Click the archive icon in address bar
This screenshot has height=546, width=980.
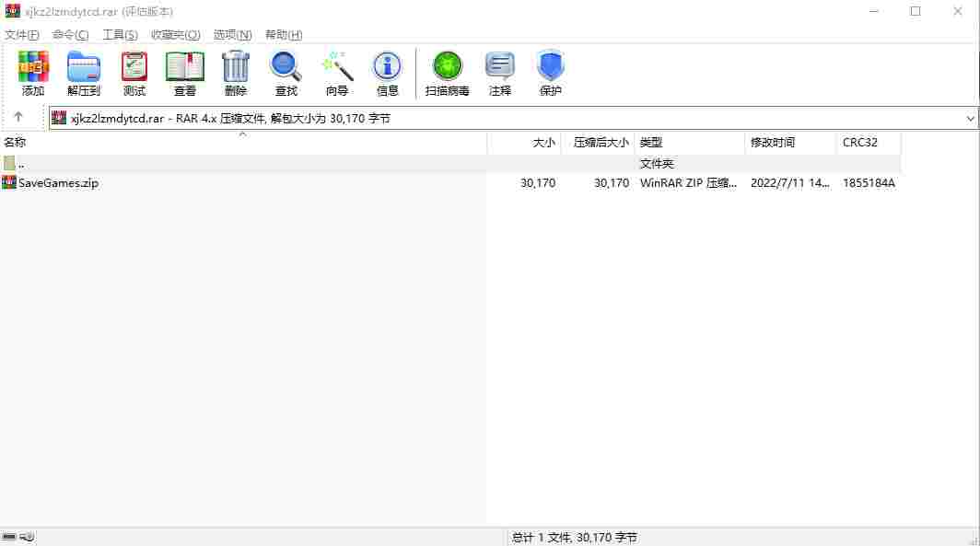[x=59, y=118]
